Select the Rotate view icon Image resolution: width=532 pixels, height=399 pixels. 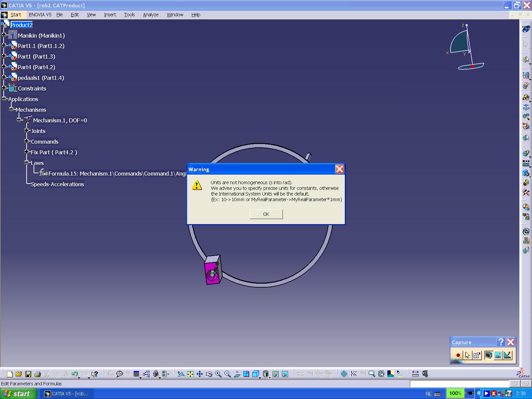point(209,374)
